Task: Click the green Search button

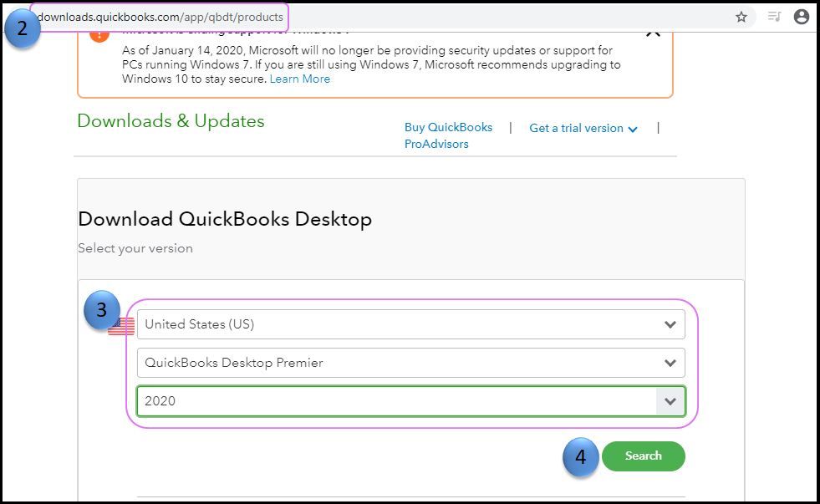Action: pos(644,456)
